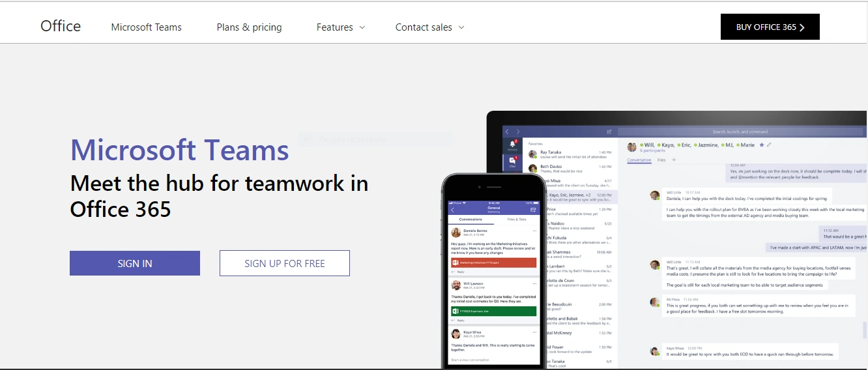
Task: Switch to the Conversation tab
Action: click(639, 160)
